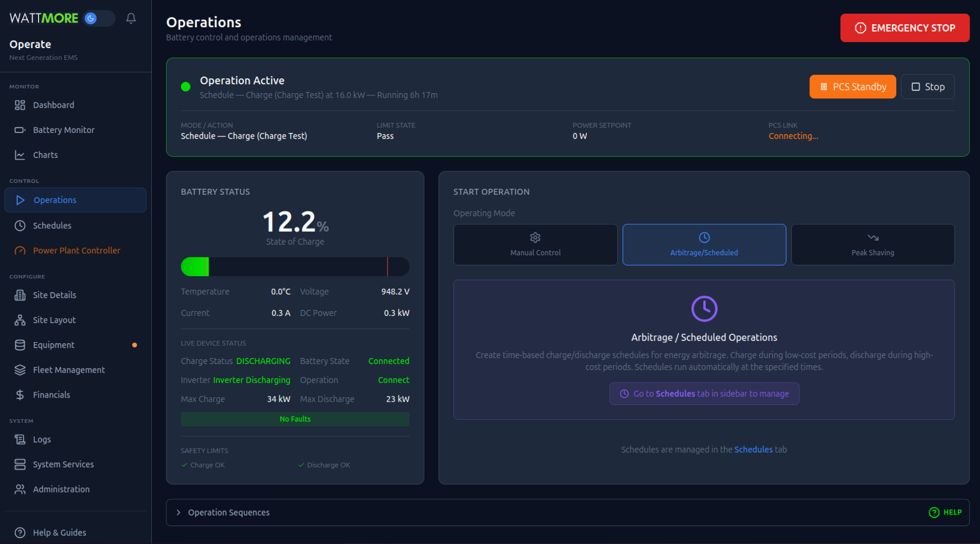Select Peak Shaving operating mode
Image resolution: width=980 pixels, height=544 pixels.
(x=872, y=245)
